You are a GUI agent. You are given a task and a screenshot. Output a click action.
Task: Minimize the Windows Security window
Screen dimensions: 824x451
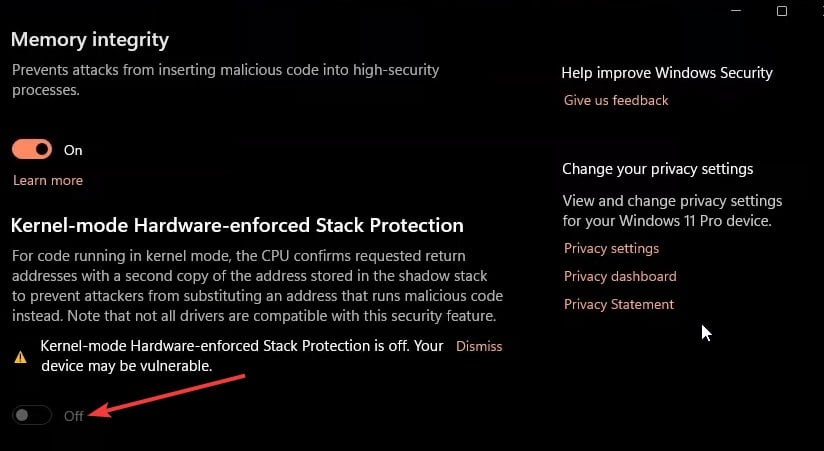coord(736,11)
